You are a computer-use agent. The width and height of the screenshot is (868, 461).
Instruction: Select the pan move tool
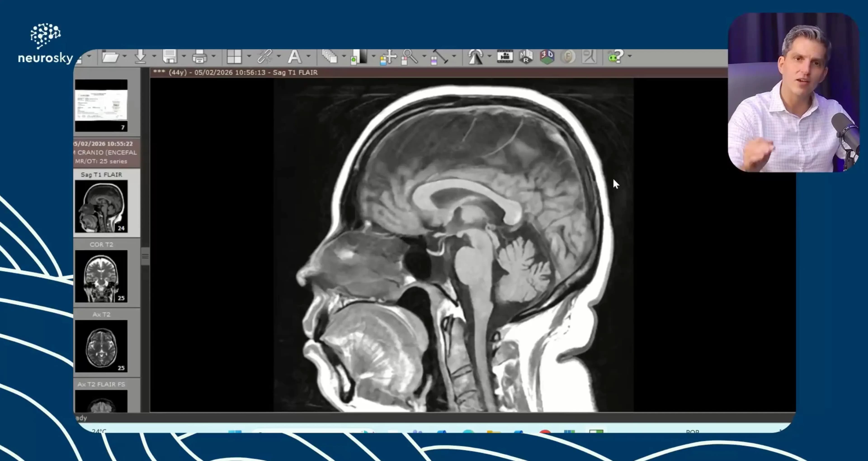(x=388, y=57)
